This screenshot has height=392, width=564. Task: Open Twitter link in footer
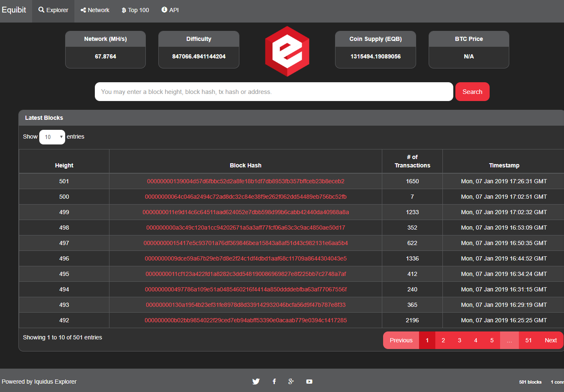coord(256,382)
